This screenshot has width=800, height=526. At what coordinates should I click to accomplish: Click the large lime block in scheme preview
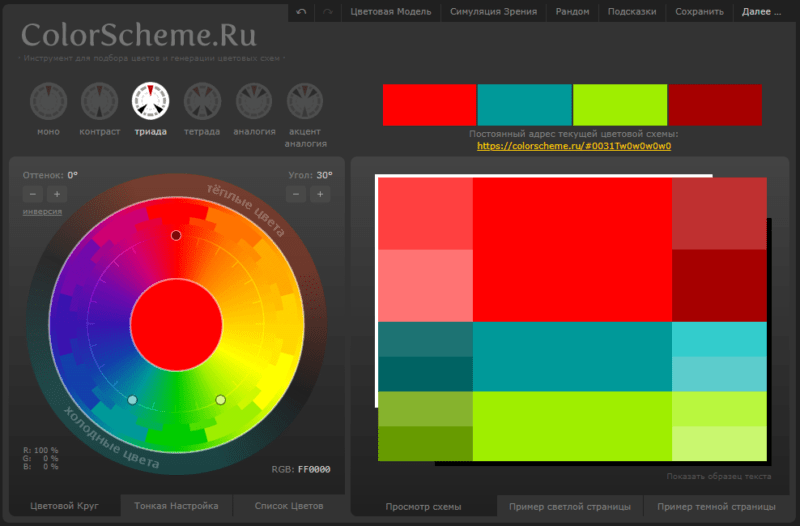(572, 426)
